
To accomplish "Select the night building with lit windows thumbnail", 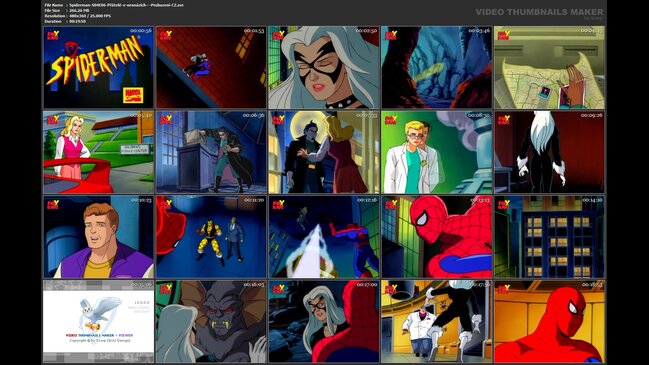I will [x=549, y=237].
